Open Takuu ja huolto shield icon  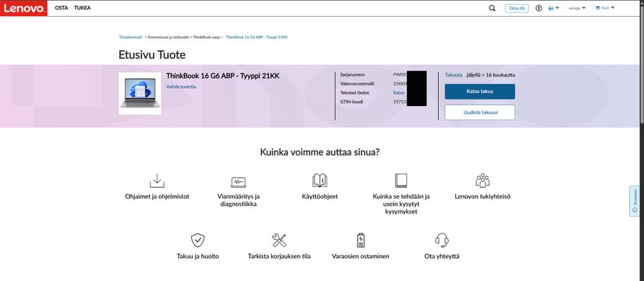click(x=197, y=240)
